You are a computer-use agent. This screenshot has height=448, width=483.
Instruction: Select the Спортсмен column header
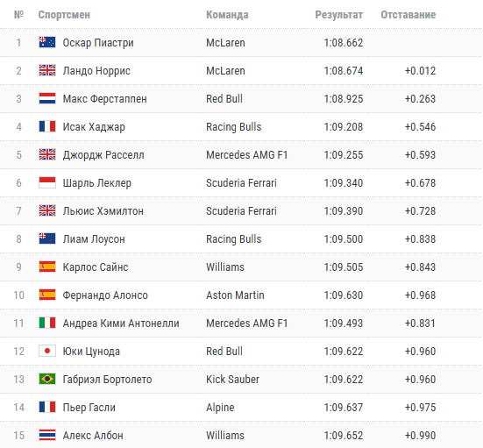[x=64, y=15]
